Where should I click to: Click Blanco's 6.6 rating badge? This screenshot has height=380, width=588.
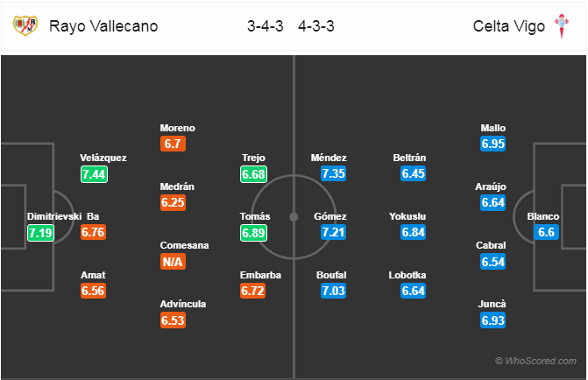tap(546, 232)
